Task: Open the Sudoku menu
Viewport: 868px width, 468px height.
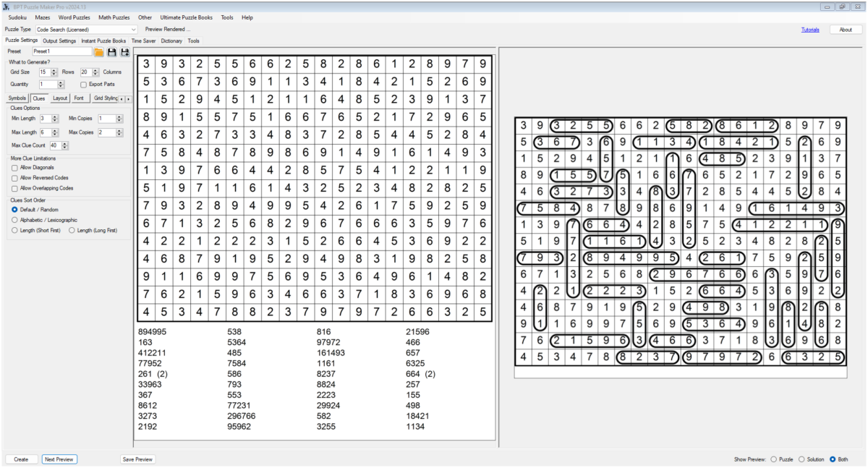Action: (17, 17)
